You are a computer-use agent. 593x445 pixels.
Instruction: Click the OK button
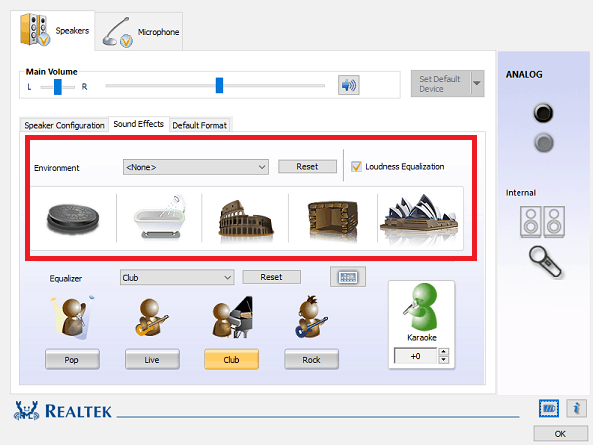[560, 434]
